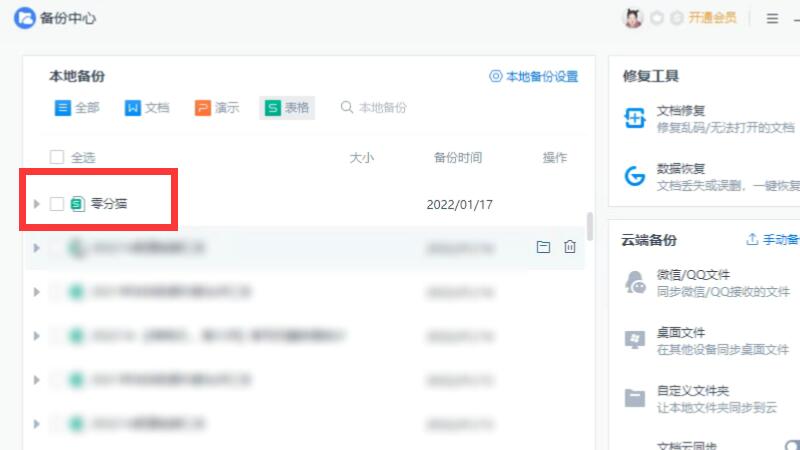Image resolution: width=800 pixels, height=450 pixels.
Task: Click the 数据恢复 data recovery icon
Action: tap(635, 176)
